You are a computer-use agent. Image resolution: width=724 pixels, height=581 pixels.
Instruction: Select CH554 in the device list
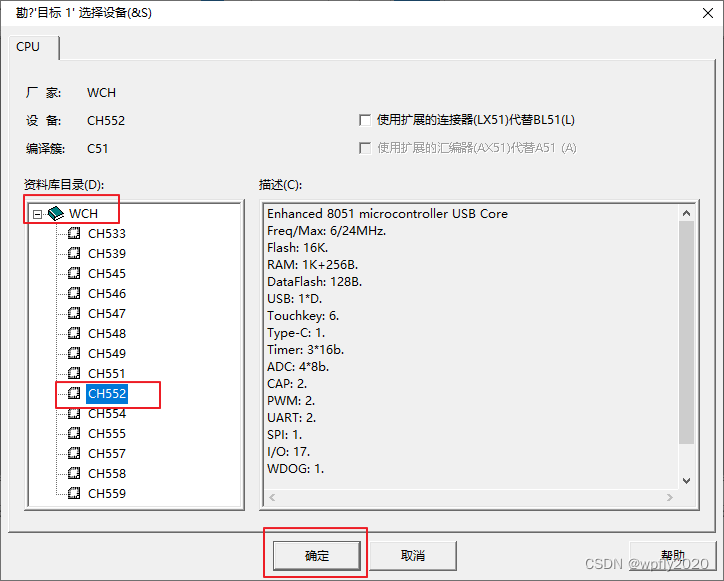point(107,414)
